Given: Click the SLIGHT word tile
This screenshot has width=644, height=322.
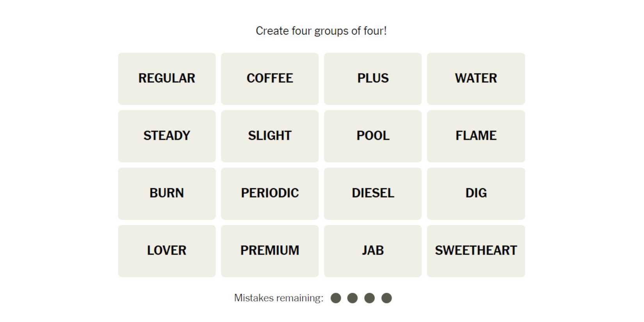Looking at the screenshot, I should coord(270,136).
